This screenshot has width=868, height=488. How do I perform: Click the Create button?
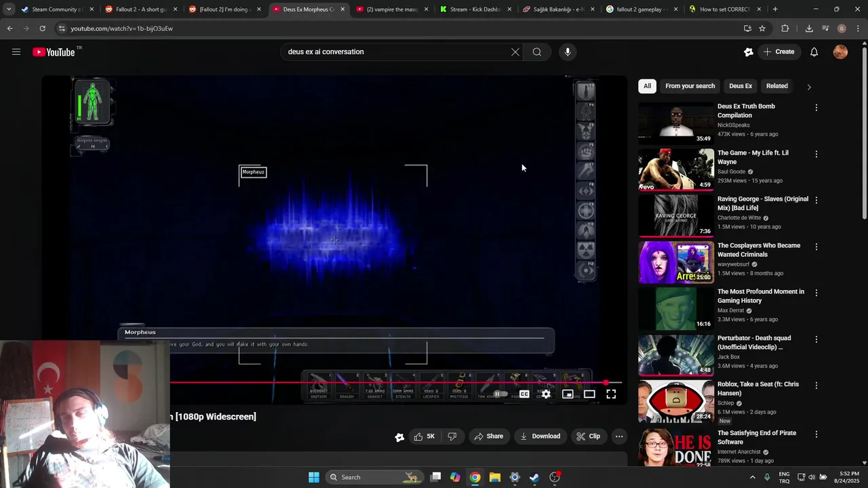[779, 52]
